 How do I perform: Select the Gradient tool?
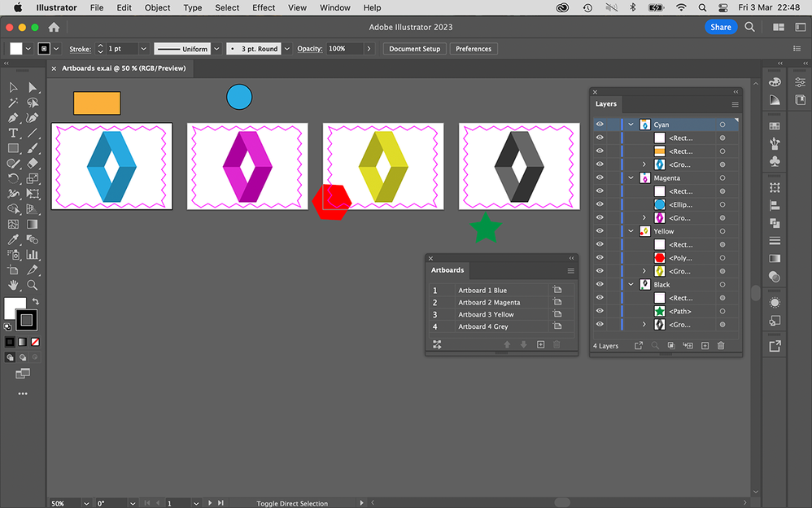tap(33, 225)
